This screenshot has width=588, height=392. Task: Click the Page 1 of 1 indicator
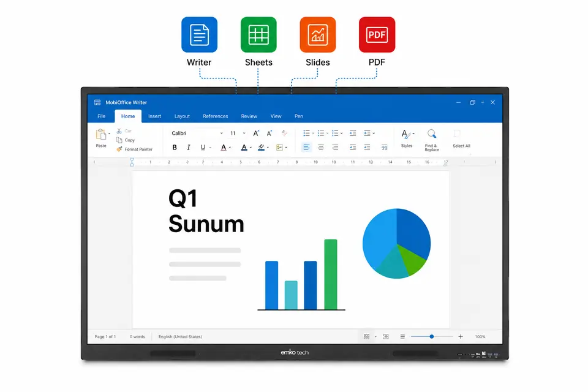click(105, 337)
